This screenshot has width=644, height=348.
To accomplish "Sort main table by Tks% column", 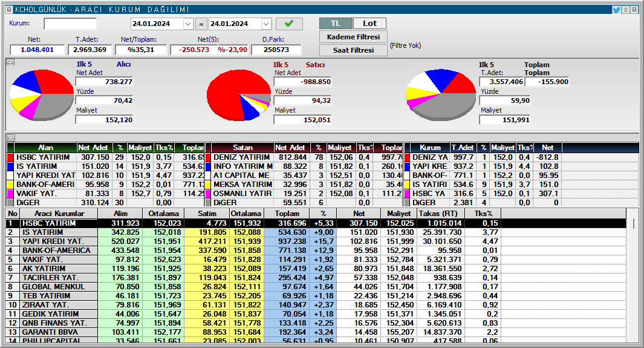I will pyautogui.click(x=483, y=214).
